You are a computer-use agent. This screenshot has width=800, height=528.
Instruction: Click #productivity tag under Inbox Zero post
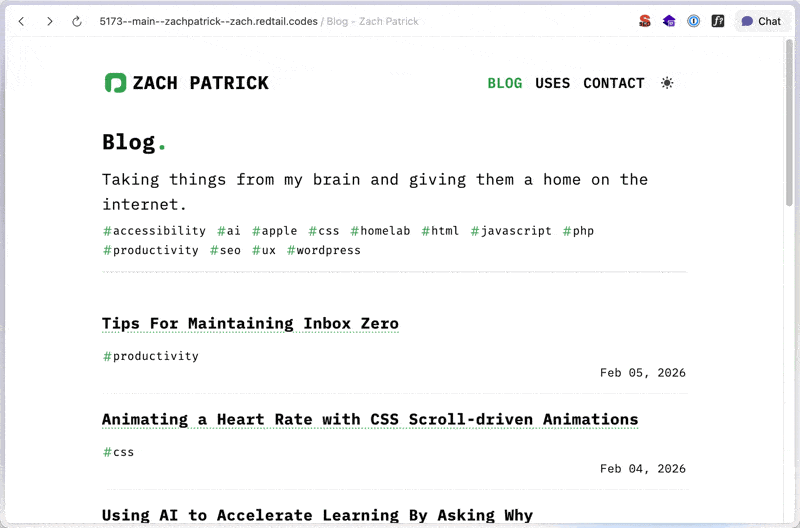(x=151, y=356)
